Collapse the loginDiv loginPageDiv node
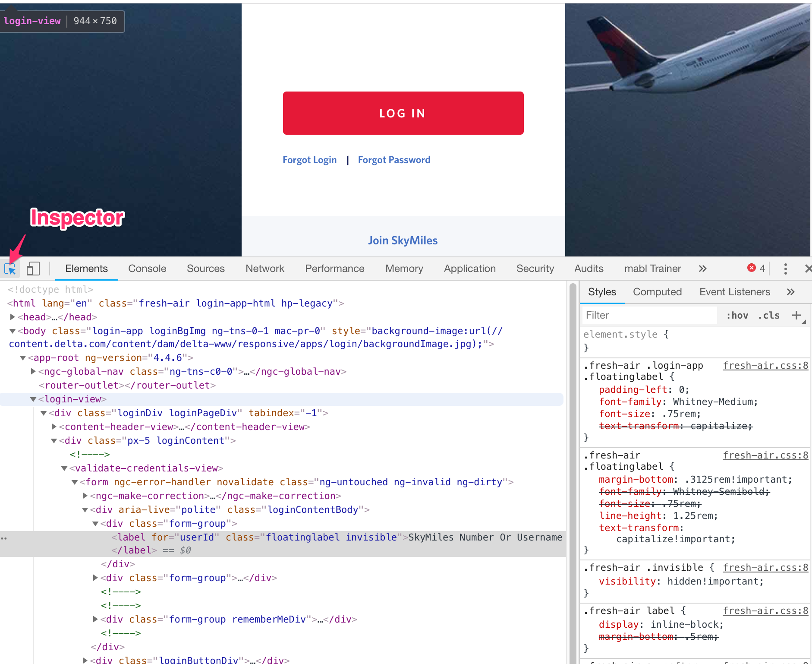Viewport: 812px width, 664px height. coord(44,413)
